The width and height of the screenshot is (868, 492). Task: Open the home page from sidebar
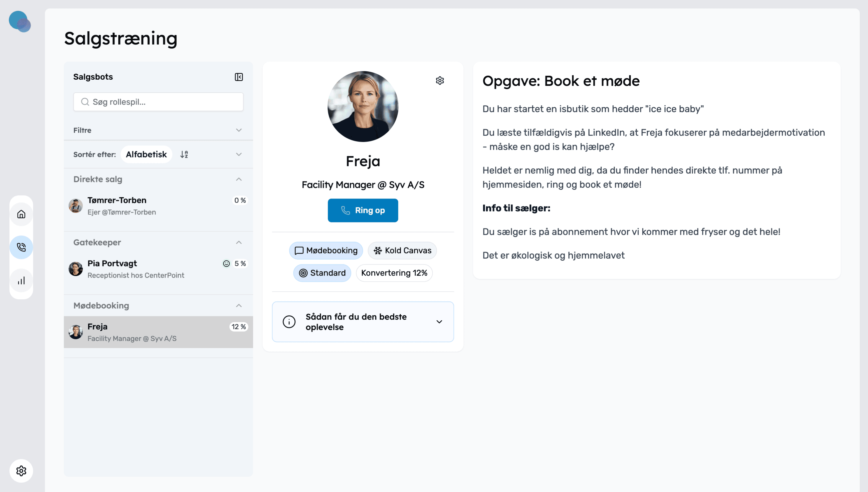coord(21,214)
